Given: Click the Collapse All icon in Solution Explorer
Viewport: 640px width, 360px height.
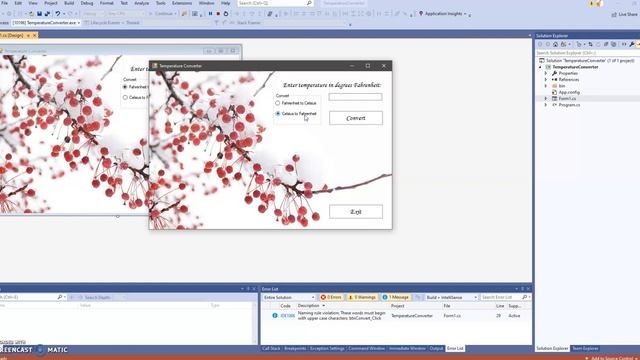Looking at the screenshot, I should (606, 44).
